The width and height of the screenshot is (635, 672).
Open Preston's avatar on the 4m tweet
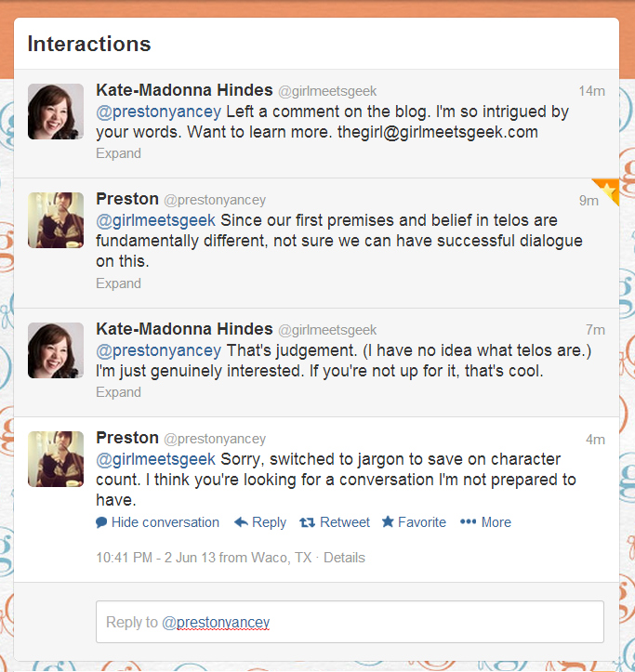click(x=56, y=459)
